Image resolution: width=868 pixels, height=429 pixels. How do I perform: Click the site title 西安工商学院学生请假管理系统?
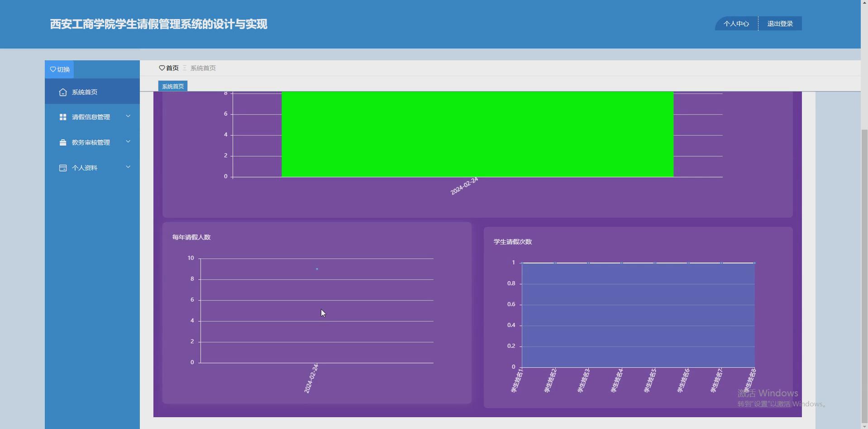[x=158, y=24]
